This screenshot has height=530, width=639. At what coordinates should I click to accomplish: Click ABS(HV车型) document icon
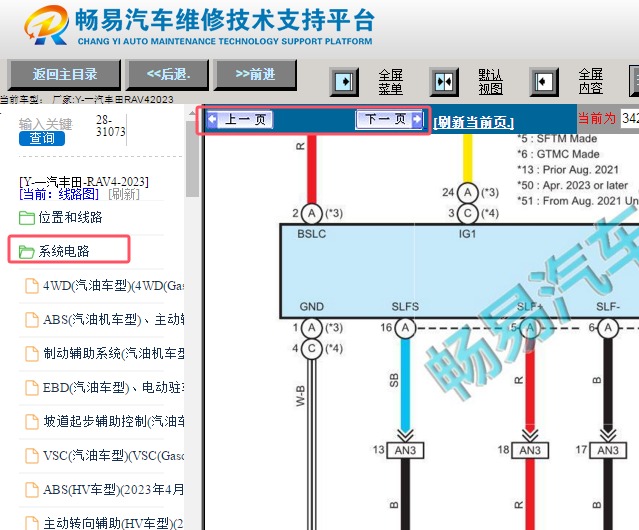(x=32, y=490)
